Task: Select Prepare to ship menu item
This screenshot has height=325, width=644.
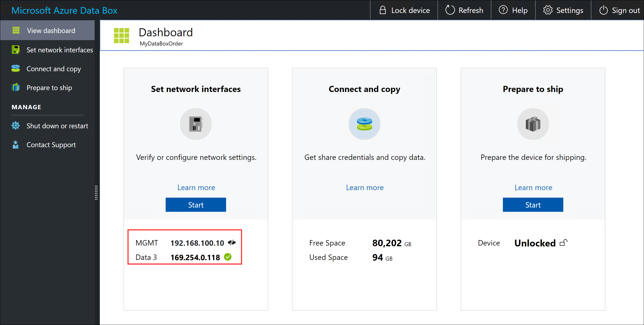Action: click(49, 87)
